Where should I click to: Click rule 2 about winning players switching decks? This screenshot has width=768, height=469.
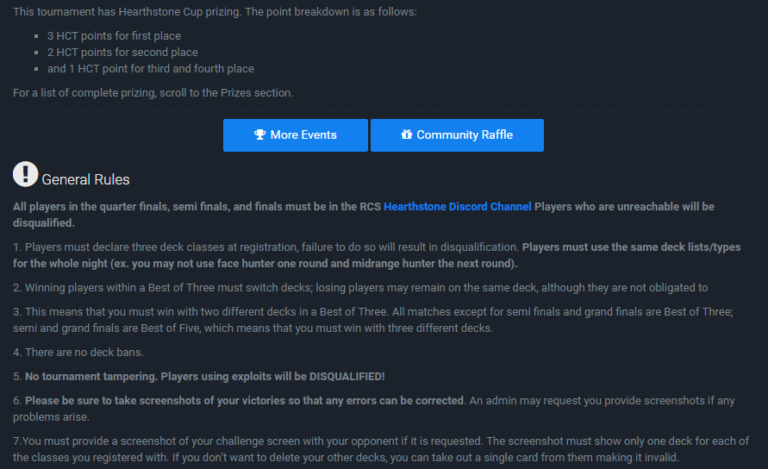click(360, 288)
